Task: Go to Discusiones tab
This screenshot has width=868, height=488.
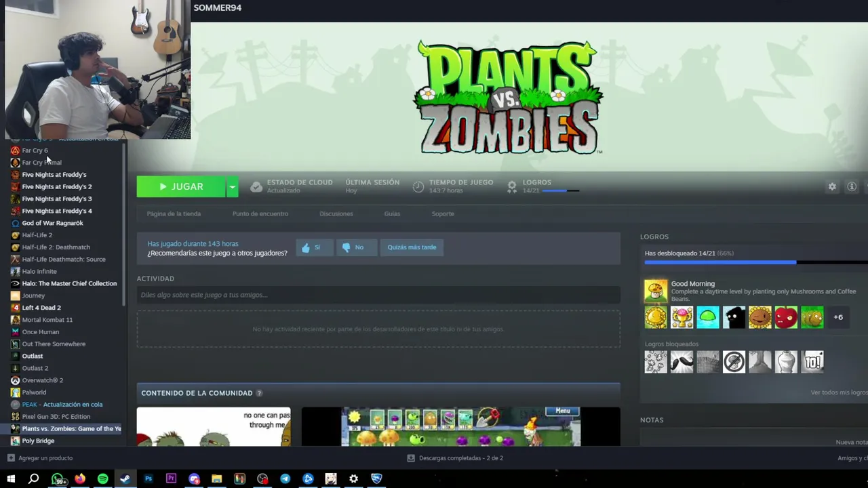Action: pyautogui.click(x=336, y=213)
